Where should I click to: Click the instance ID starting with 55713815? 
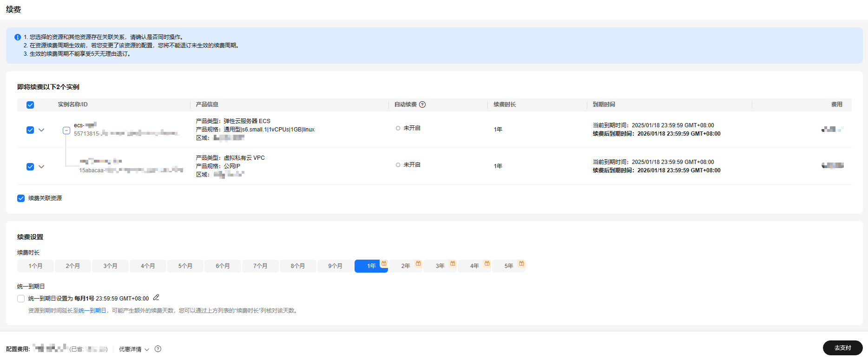pyautogui.click(x=126, y=134)
